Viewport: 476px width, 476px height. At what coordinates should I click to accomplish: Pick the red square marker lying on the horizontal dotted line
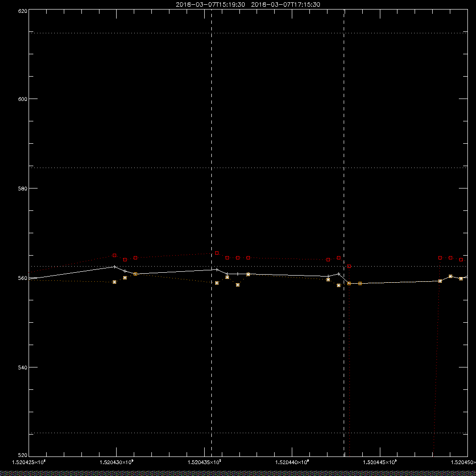pyautogui.click(x=349, y=266)
